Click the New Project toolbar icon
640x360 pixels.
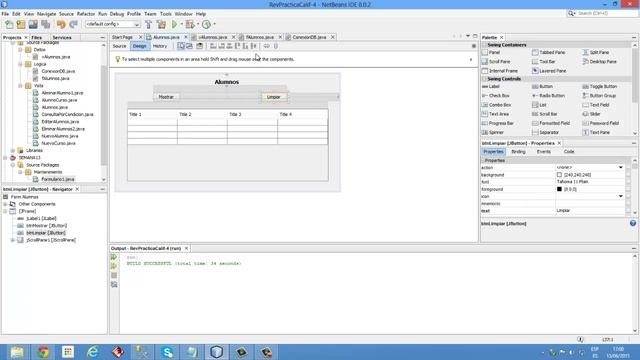click(21, 24)
